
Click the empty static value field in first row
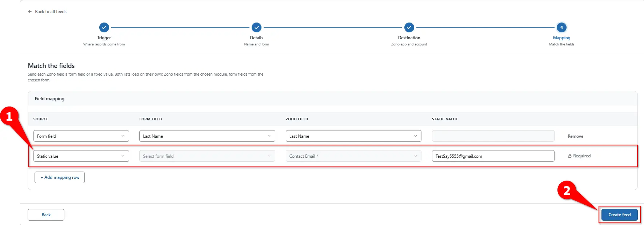click(493, 136)
